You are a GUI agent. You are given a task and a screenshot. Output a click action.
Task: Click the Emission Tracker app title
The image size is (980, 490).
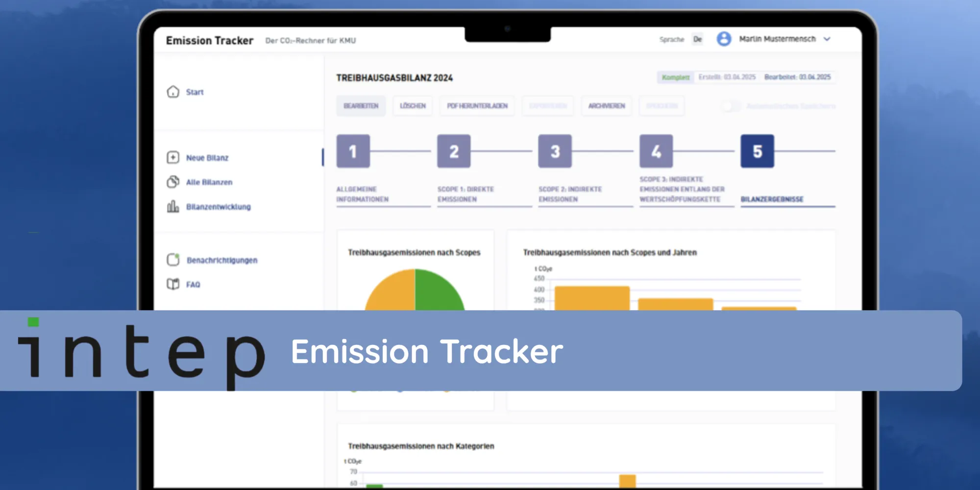click(210, 40)
